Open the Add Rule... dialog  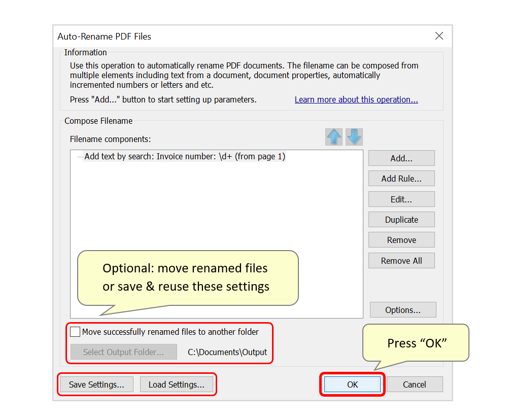pos(401,179)
